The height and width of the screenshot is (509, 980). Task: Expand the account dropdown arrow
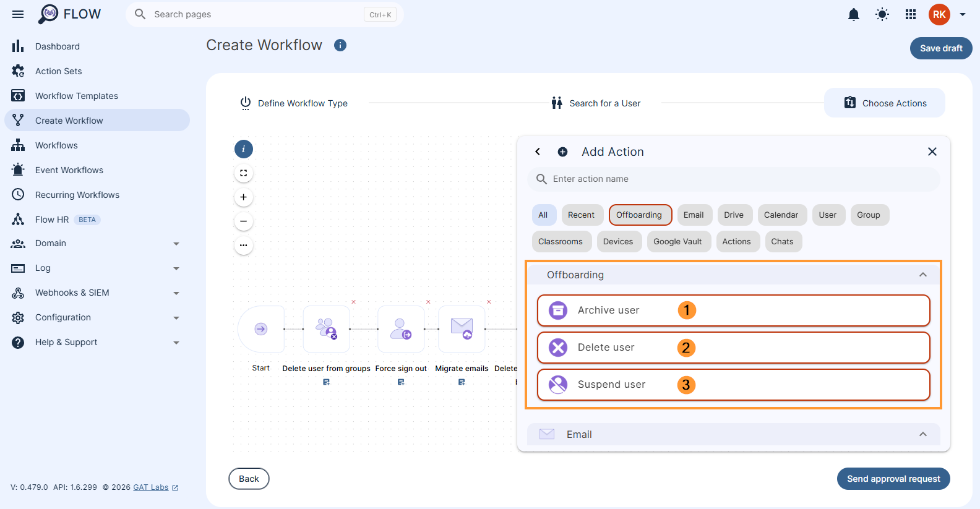coord(963,14)
